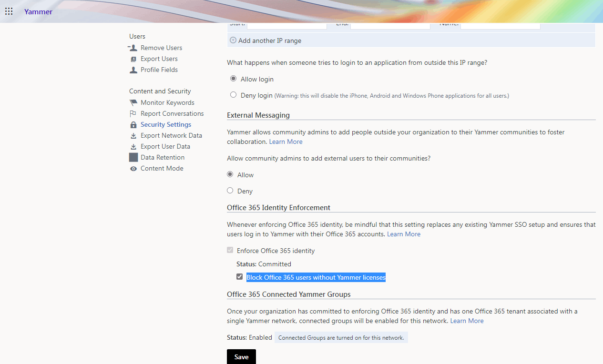Toggle Enforce Office 365 identity checkbox

[x=230, y=250]
